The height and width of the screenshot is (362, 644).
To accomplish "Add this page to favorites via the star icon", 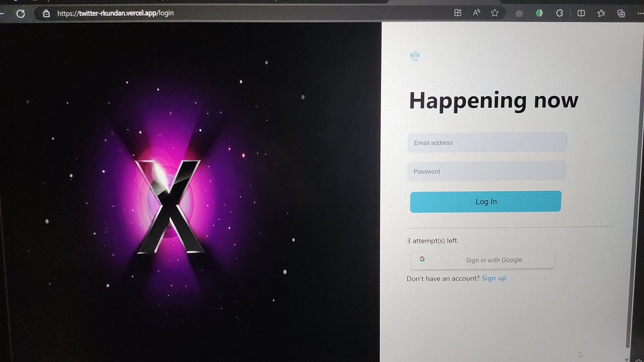I will [x=494, y=13].
